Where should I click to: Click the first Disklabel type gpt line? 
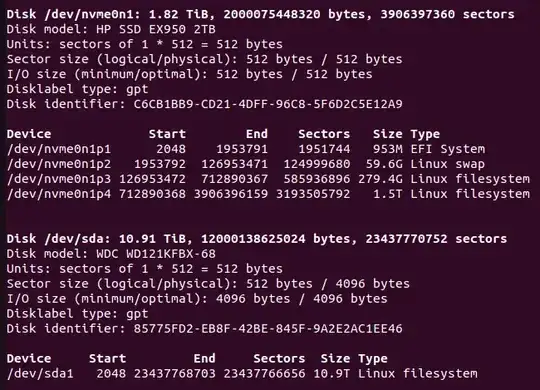[77, 89]
